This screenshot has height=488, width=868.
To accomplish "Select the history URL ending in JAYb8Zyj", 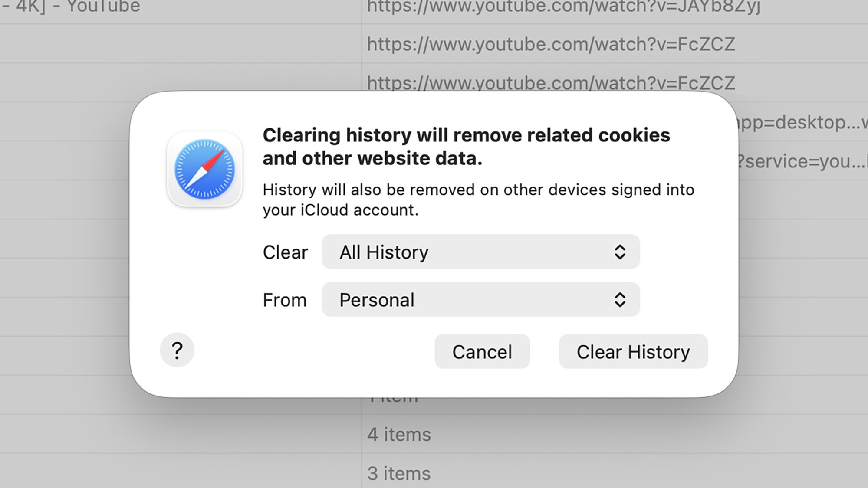I will tap(563, 7).
